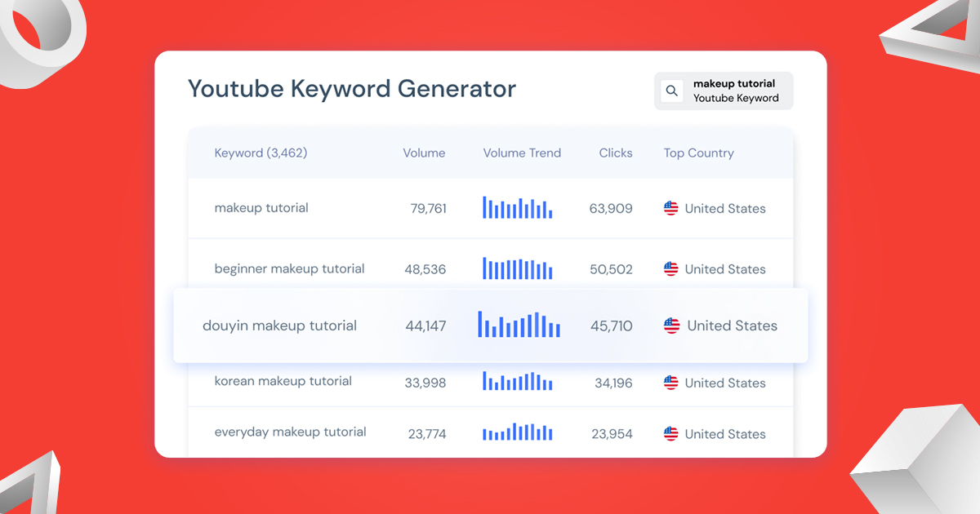
Task: Select the flag icon on "douyin makeup tutorial" row
Action: pyautogui.click(x=671, y=325)
